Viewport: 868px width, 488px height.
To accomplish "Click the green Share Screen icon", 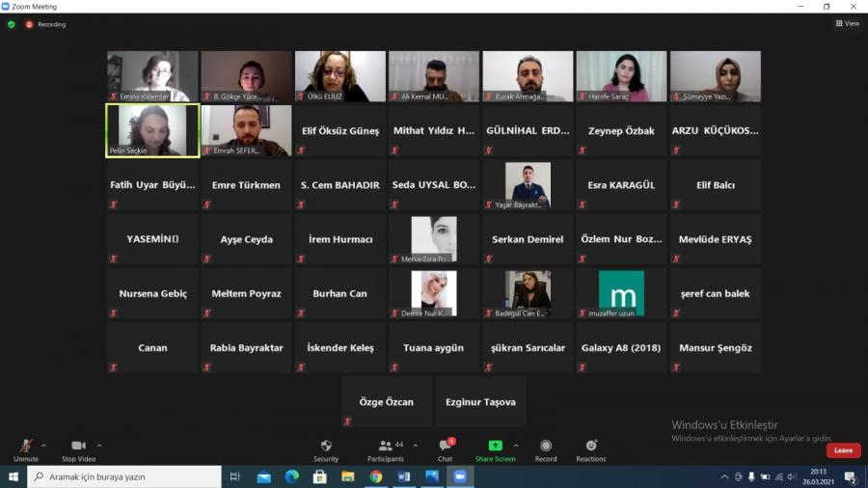I will pos(495,446).
